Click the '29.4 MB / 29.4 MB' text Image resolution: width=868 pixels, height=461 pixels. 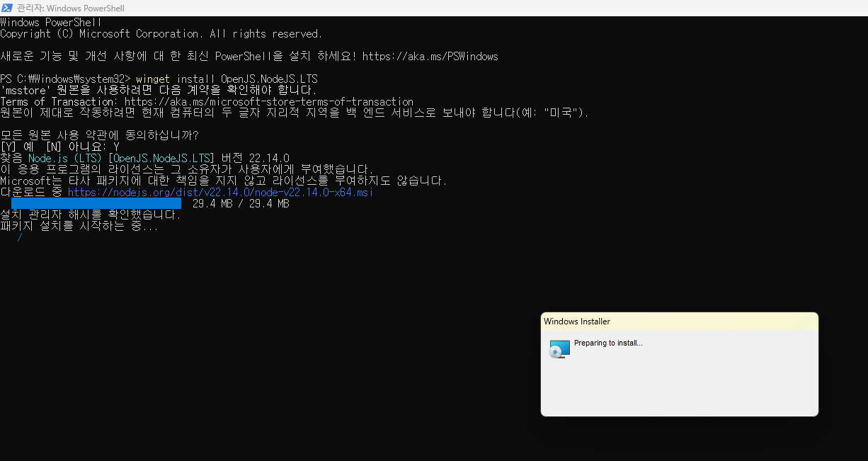tap(241, 203)
